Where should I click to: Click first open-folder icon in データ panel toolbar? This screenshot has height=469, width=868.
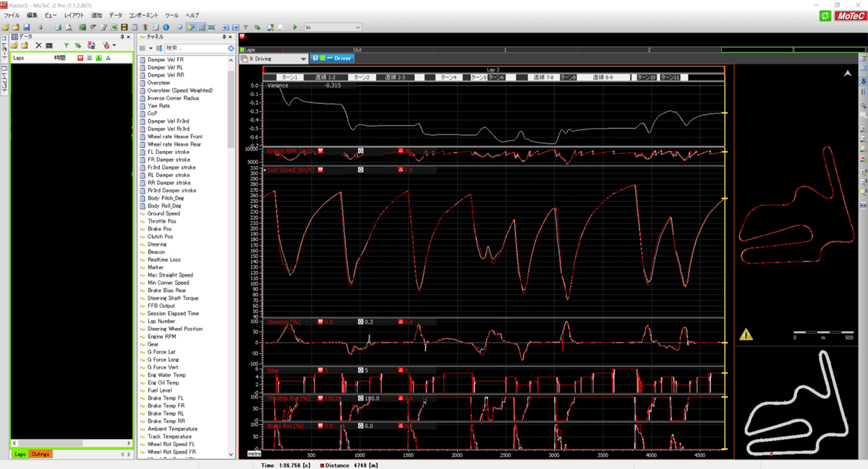(14, 46)
